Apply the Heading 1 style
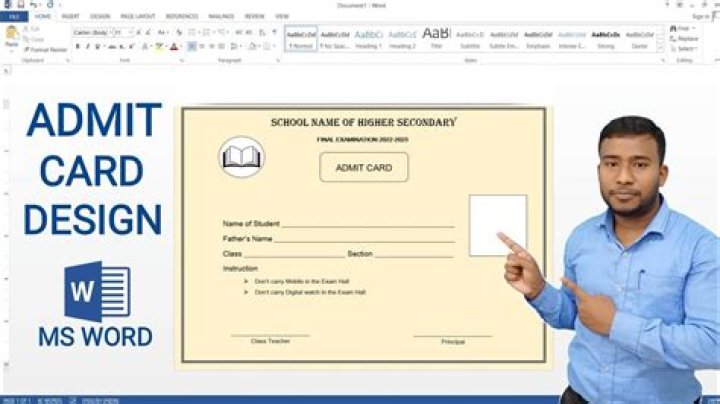Screen dimensions: 720x404 tap(368, 38)
